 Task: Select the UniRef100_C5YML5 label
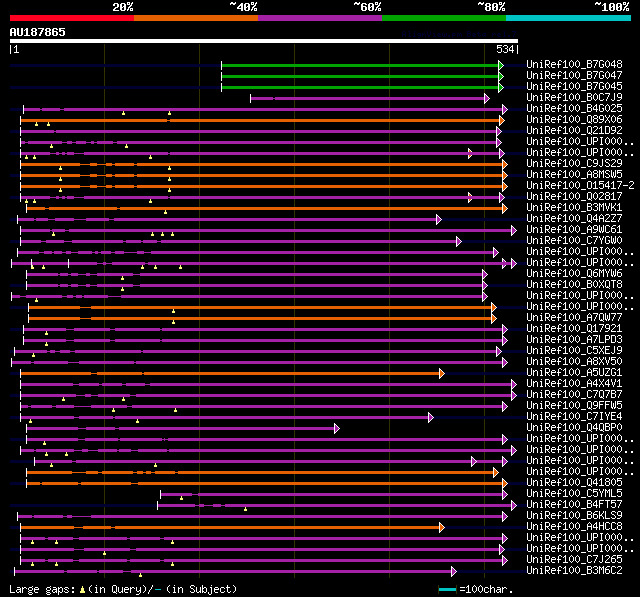[x=574, y=494]
